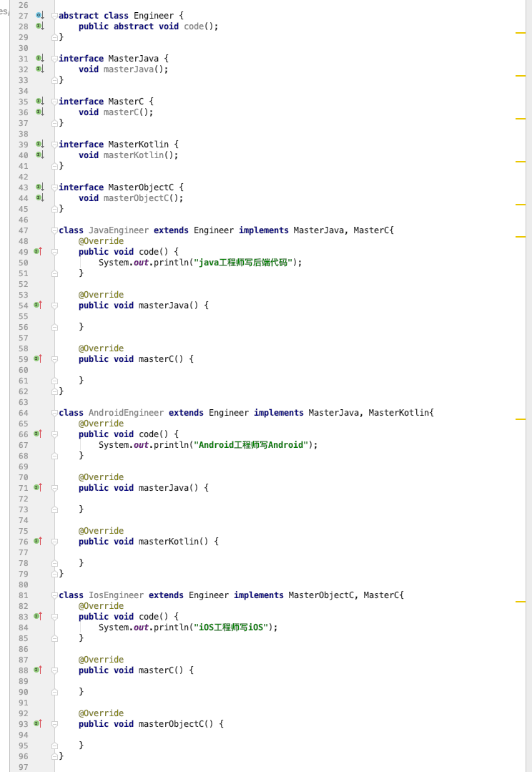532x772 pixels.
Task: Click MasterKotlin in AndroidEngineer implements clause
Action: (398, 413)
